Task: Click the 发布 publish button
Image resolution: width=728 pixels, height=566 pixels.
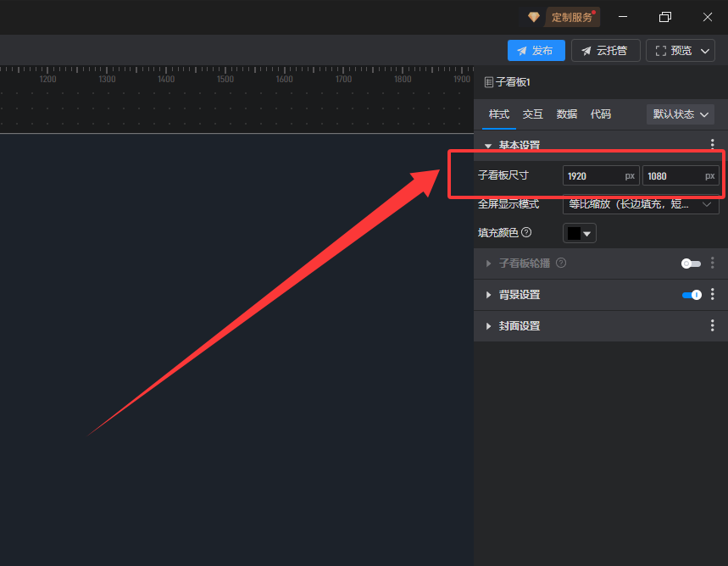Action: [536, 51]
